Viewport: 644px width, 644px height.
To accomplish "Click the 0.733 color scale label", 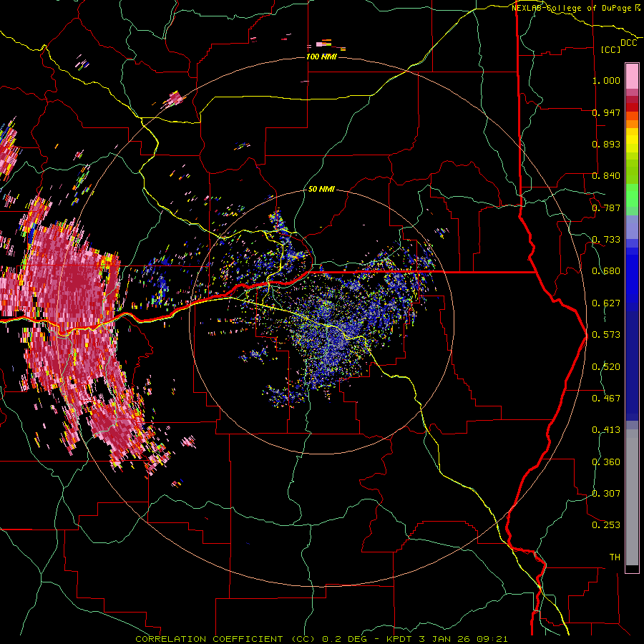I will (606, 240).
